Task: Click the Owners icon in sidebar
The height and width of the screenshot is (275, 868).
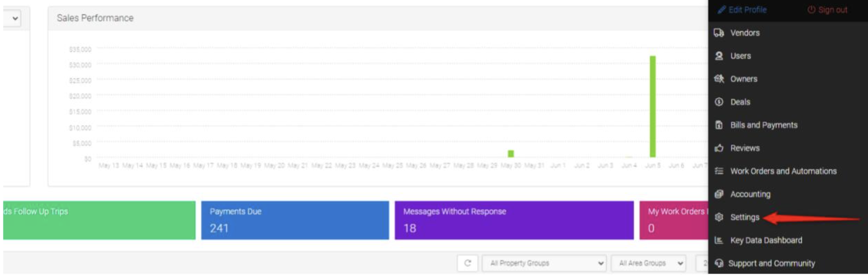Action: click(x=719, y=79)
